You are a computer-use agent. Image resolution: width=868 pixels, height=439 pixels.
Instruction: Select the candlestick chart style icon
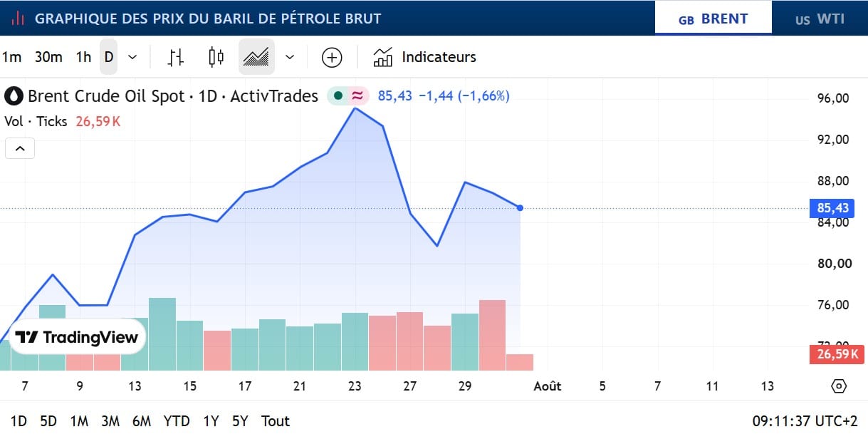(x=216, y=57)
